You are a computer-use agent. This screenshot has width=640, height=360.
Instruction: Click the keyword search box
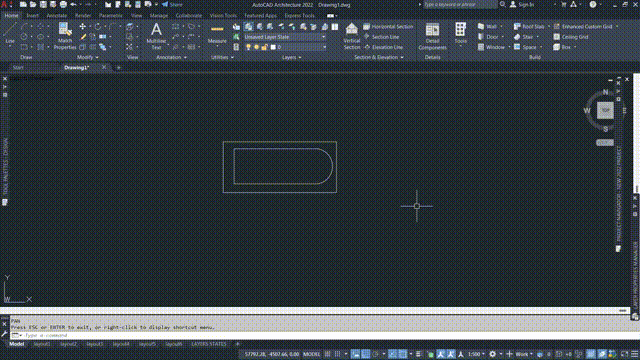(x=460, y=4)
